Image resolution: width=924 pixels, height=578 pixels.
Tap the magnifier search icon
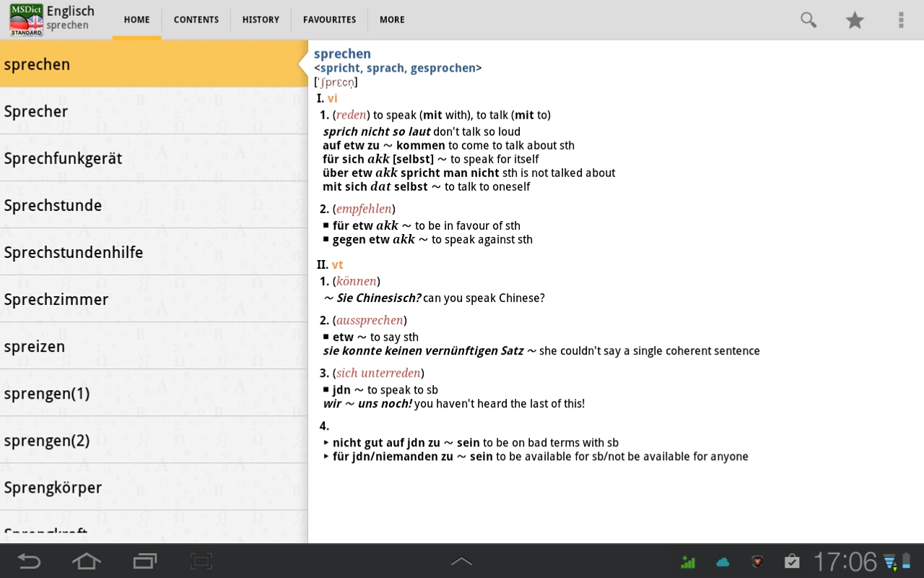click(x=808, y=20)
